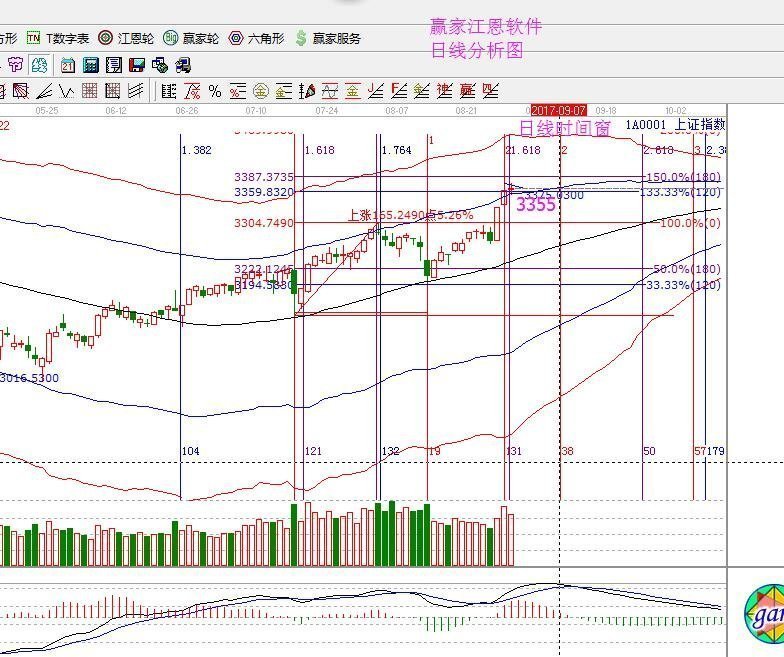The image size is (784, 657).
Task: Select the 金 with black lines tool
Action: click(x=284, y=91)
